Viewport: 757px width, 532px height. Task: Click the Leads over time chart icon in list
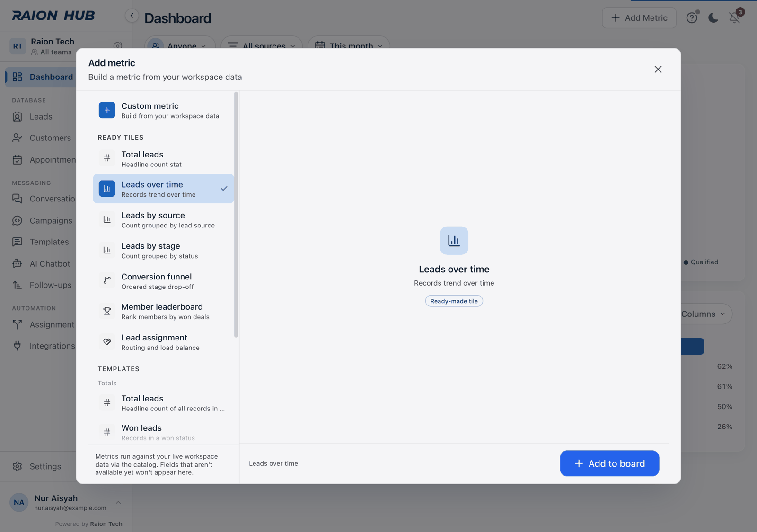[x=107, y=189]
